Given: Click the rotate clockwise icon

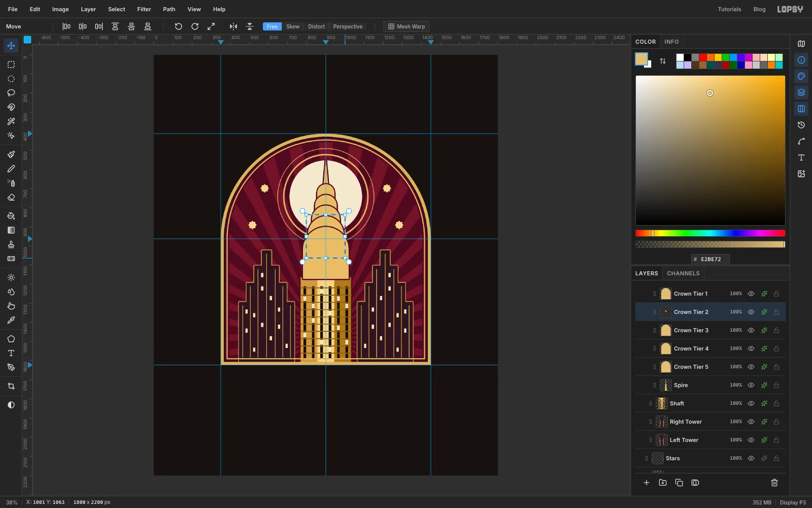Looking at the screenshot, I should tap(195, 26).
